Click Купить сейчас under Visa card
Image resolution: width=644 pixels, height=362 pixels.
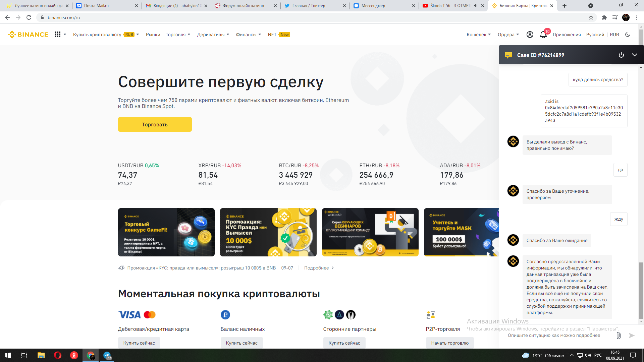(x=139, y=343)
